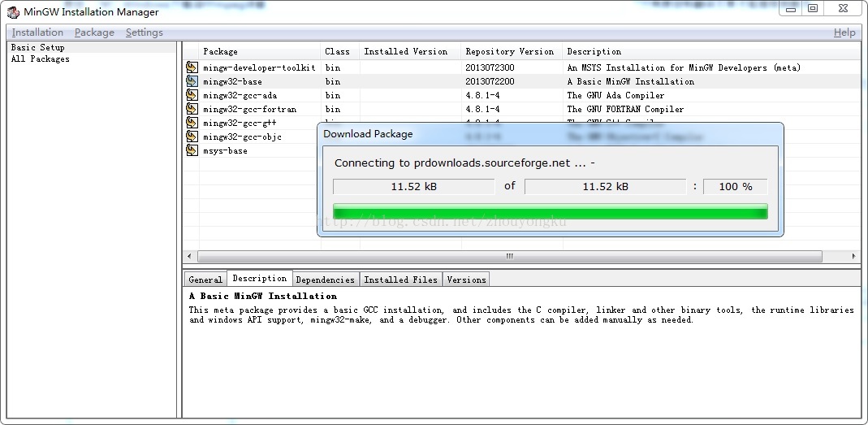
Task: Switch to the Dependencies tab
Action: coord(326,280)
